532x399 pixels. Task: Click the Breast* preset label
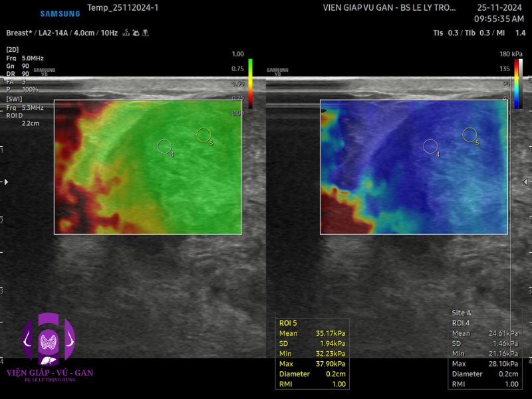click(19, 33)
